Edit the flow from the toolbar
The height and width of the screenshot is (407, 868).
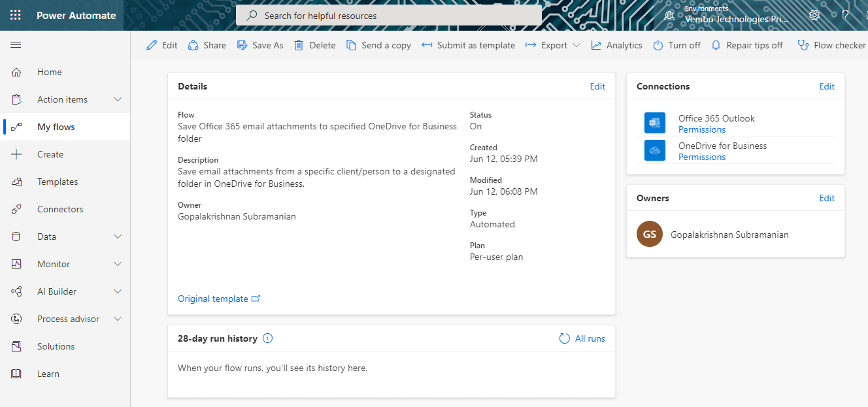[162, 45]
